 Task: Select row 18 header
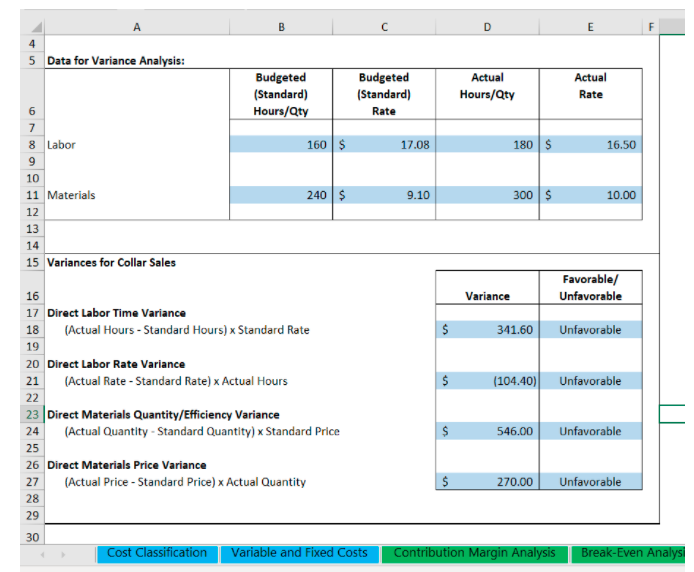pyautogui.click(x=32, y=330)
